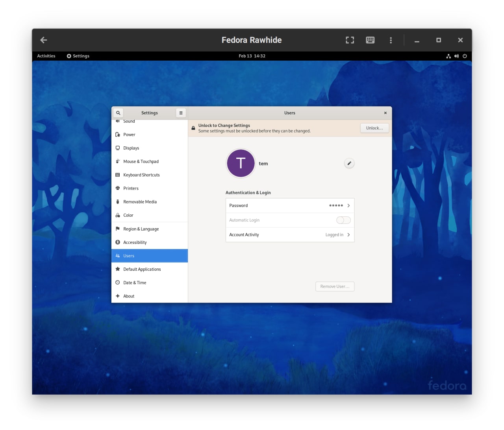
Task: Close the Users settings window
Action: click(x=385, y=113)
